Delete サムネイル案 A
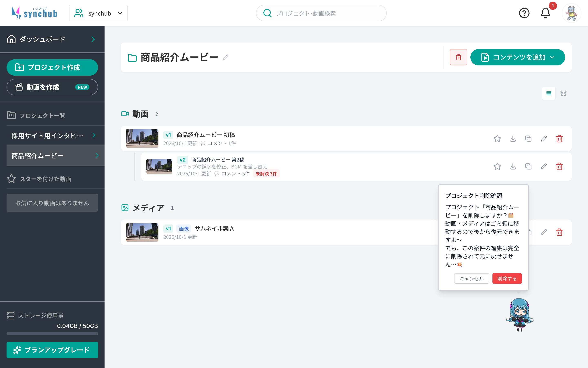588x368 pixels. click(560, 232)
